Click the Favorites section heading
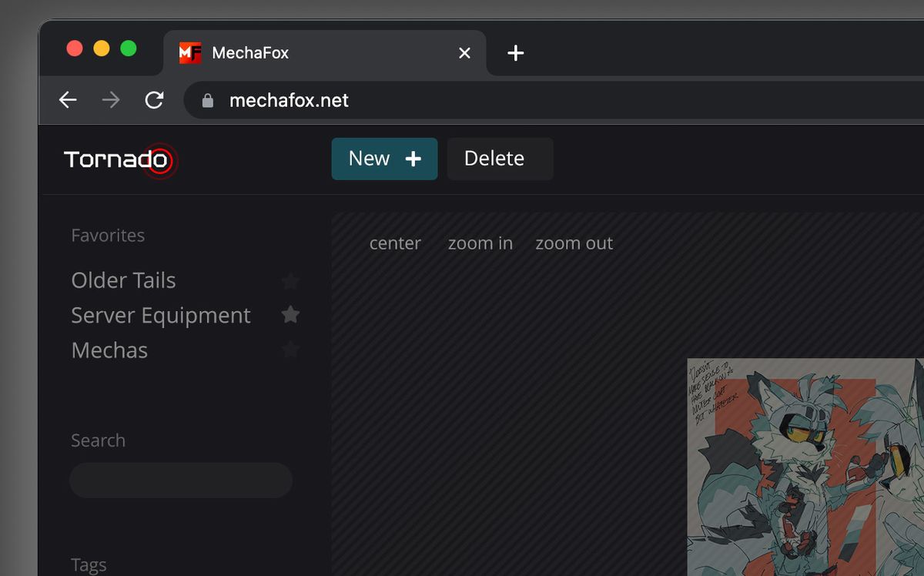 [x=108, y=236]
